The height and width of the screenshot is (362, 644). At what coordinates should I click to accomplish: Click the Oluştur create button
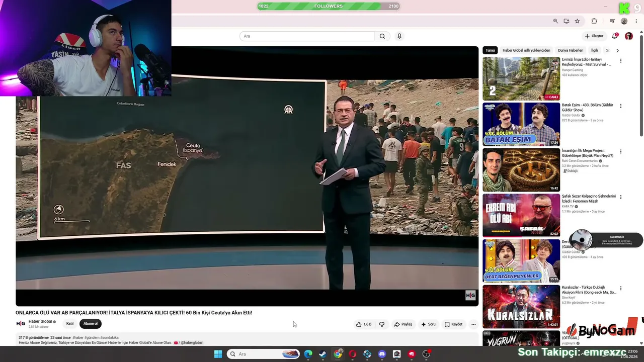594,36
